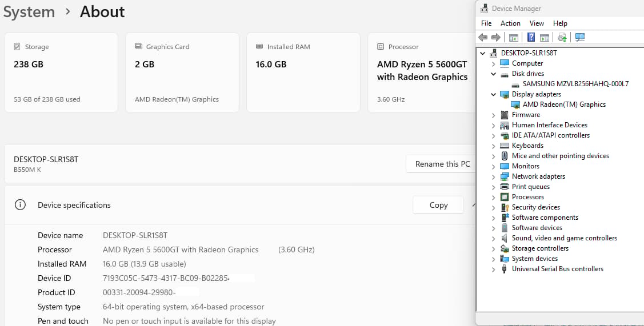644x326 pixels.
Task: Collapse the Disk drives tree node
Action: (493, 74)
